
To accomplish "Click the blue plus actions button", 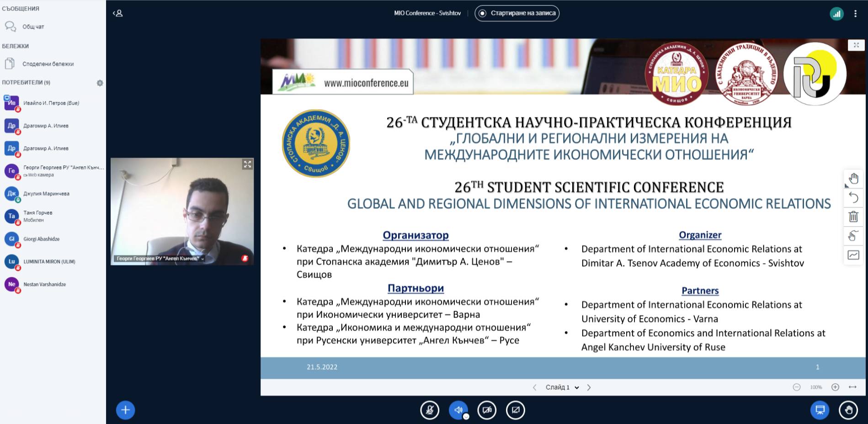I will point(125,410).
